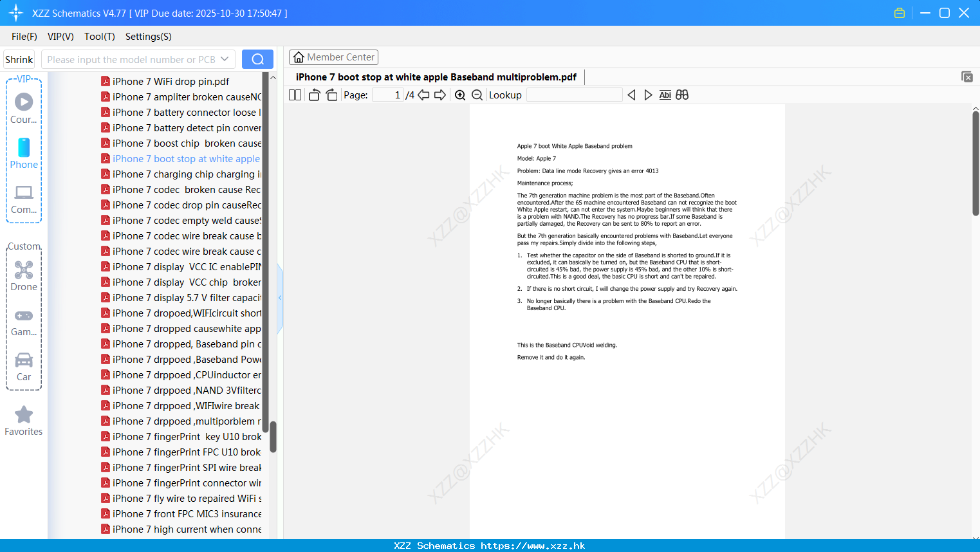This screenshot has width=980, height=552.
Task: Select iPhone 7 boot stop at white apple
Action: (181, 158)
